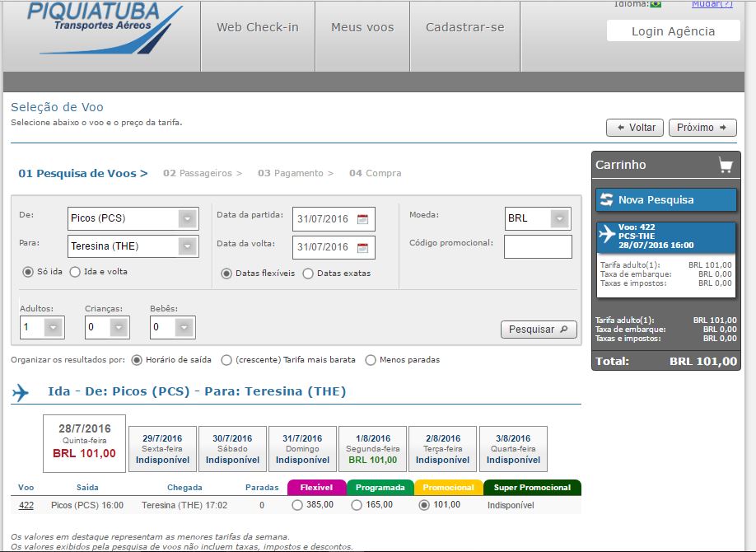
Task: Open the departure date calendar icon
Action: 363,219
